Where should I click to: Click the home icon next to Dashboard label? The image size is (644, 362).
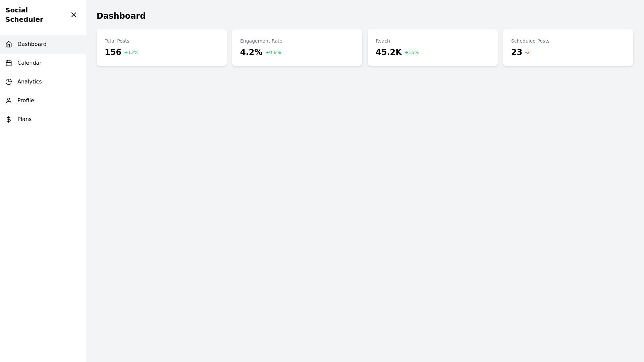[x=9, y=44]
